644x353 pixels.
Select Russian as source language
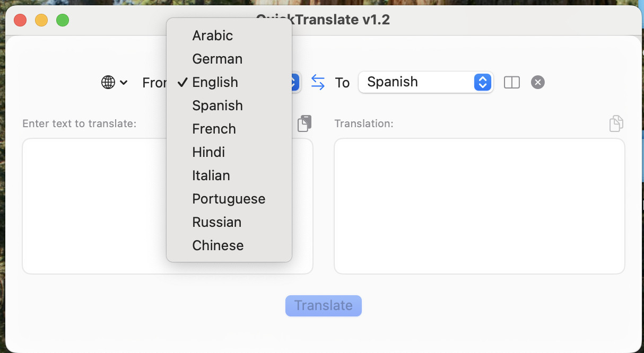click(x=217, y=222)
